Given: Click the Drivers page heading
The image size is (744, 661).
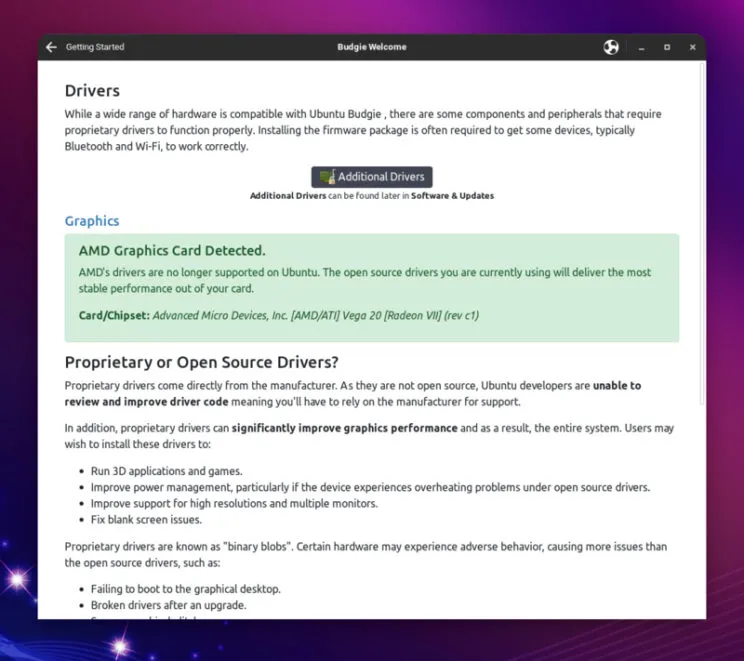Looking at the screenshot, I should click(92, 91).
